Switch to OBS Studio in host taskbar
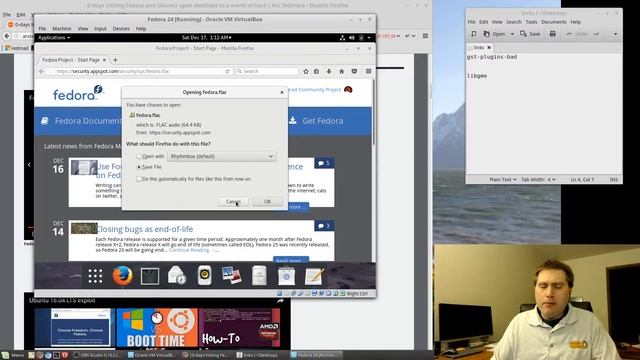This screenshot has width=640, height=360. [97, 355]
